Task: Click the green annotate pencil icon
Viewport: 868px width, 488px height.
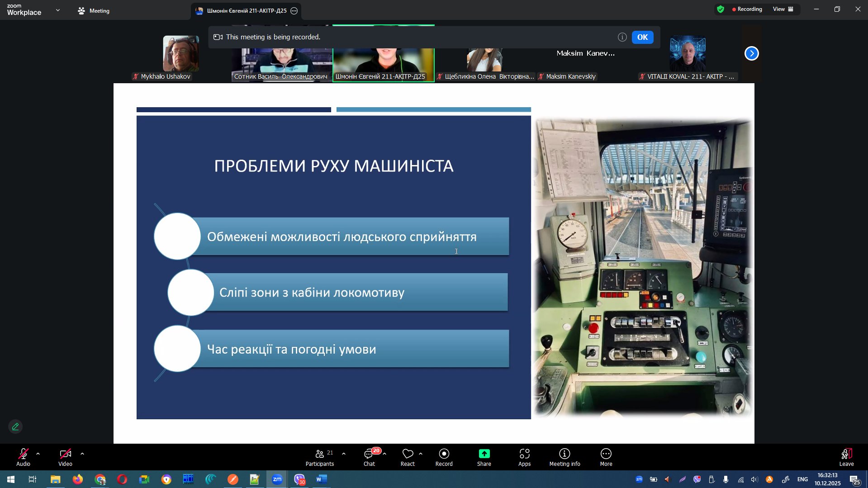Action: pos(15,426)
